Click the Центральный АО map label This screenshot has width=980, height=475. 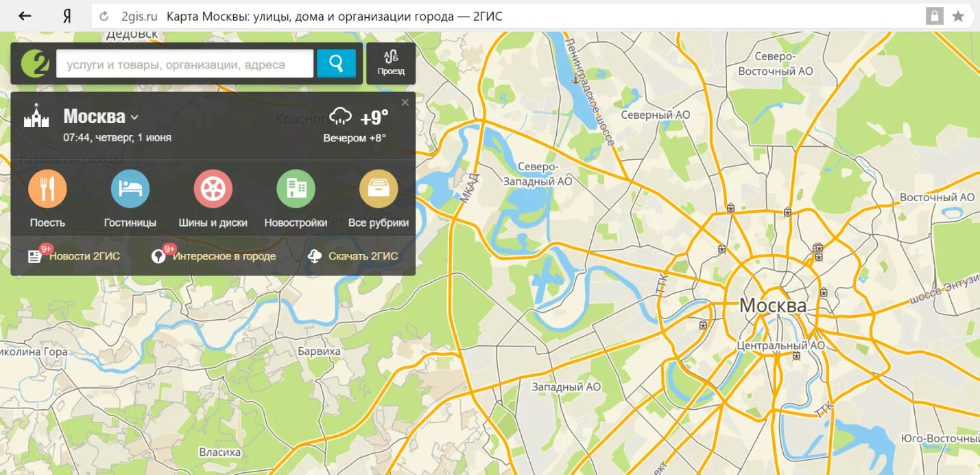(x=780, y=346)
